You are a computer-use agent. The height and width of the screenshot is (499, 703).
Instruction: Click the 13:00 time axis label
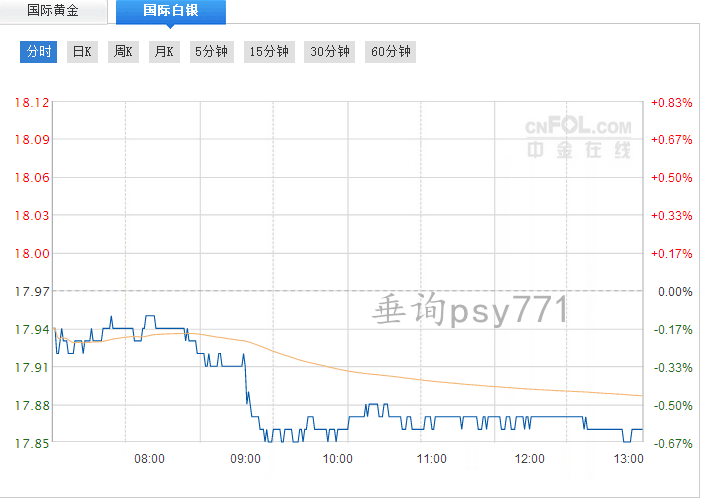coord(629,459)
